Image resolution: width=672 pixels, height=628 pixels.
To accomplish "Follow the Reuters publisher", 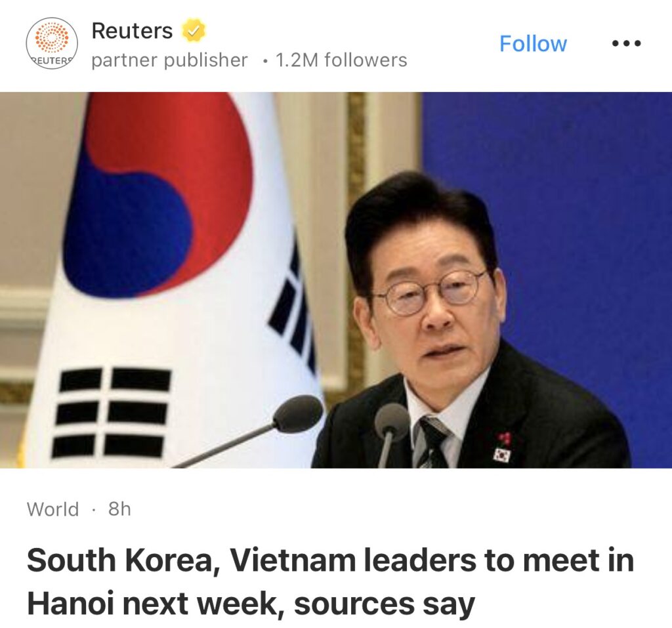I will coord(533,44).
